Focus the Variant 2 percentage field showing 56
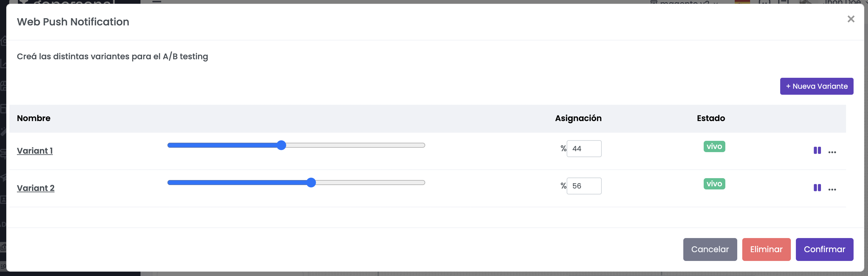This screenshot has height=276, width=868. coord(584,186)
